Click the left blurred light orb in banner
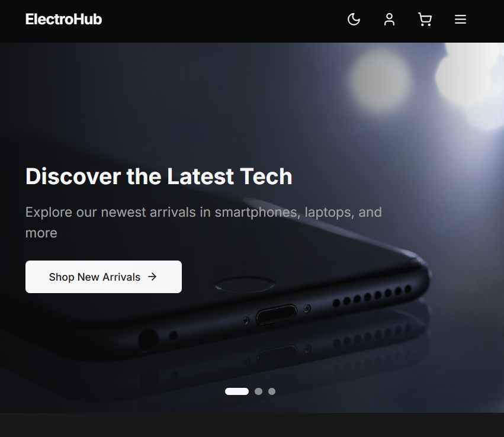 [380, 81]
